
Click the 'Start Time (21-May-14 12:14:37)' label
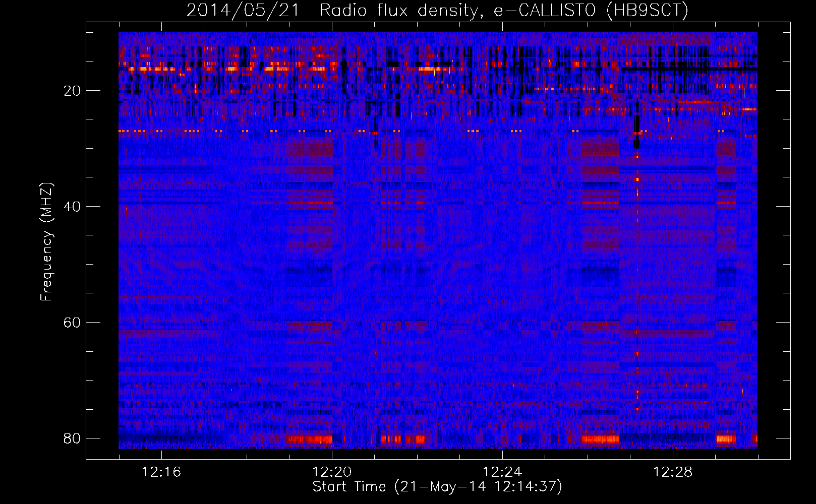[437, 487]
